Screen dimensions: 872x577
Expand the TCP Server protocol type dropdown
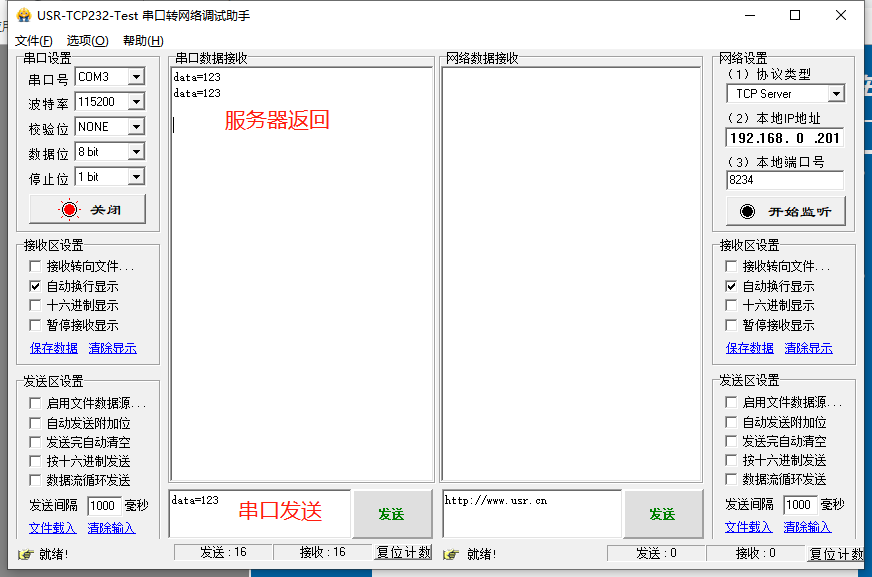(x=836, y=94)
